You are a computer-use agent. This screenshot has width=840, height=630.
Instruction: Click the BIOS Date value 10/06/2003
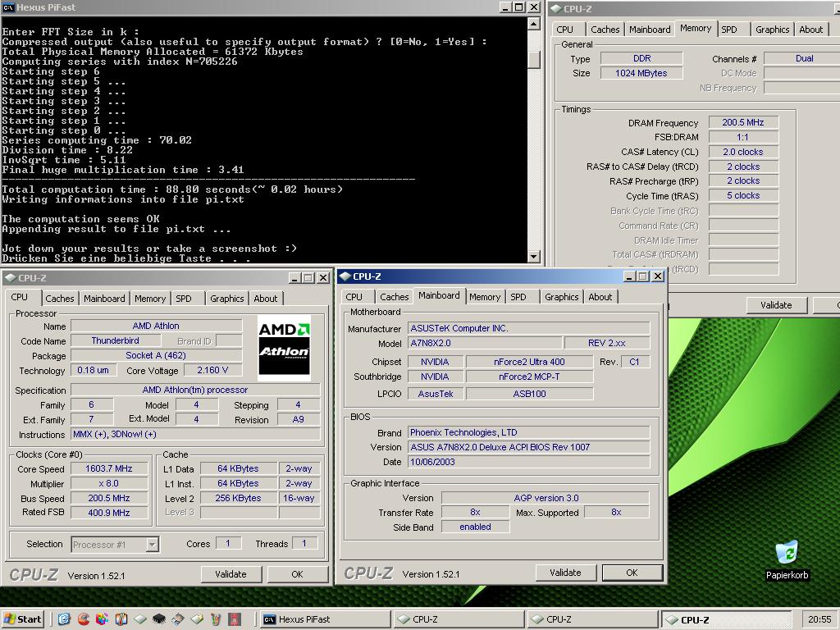529,462
